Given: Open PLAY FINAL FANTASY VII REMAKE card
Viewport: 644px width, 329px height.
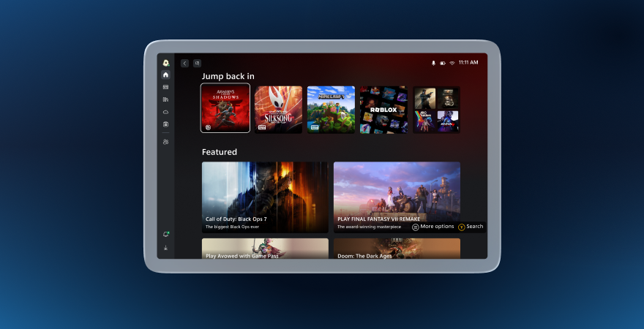Looking at the screenshot, I should coord(397,197).
